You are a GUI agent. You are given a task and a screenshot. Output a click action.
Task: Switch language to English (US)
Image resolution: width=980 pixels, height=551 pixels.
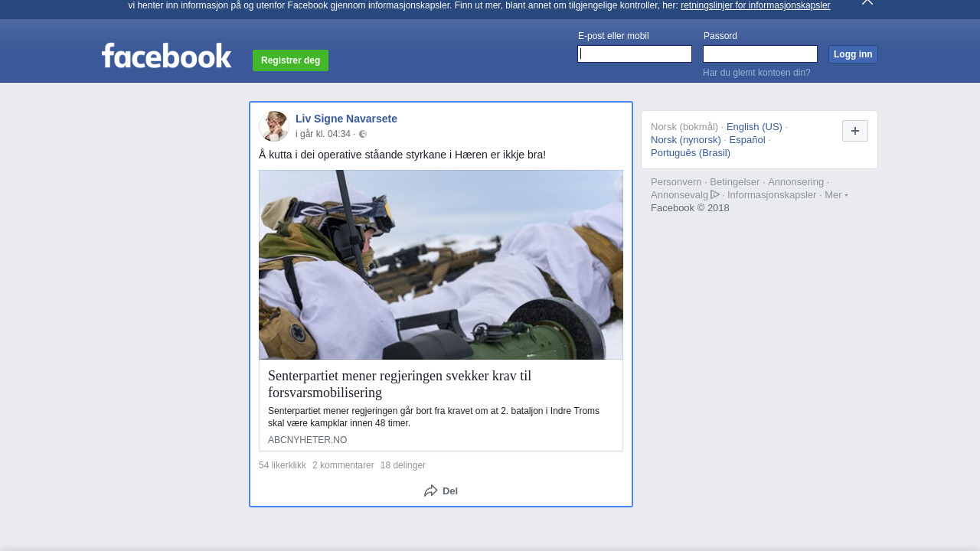click(x=754, y=127)
